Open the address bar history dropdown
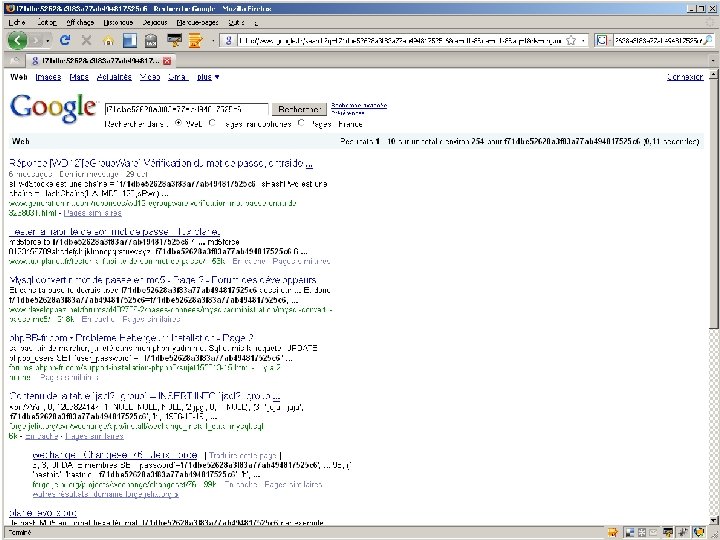The height and width of the screenshot is (540, 720). tap(583, 41)
